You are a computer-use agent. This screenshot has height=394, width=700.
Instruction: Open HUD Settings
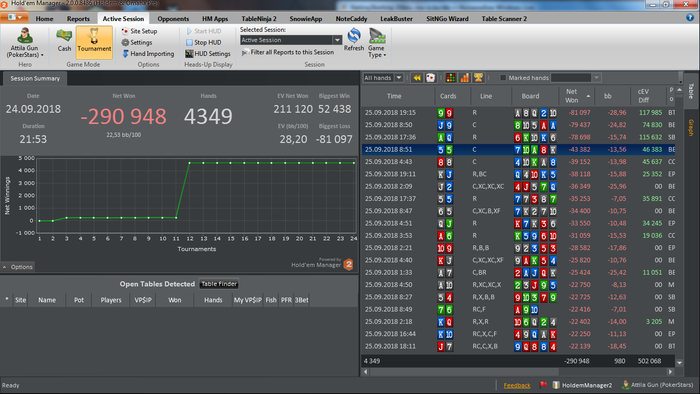coord(208,54)
